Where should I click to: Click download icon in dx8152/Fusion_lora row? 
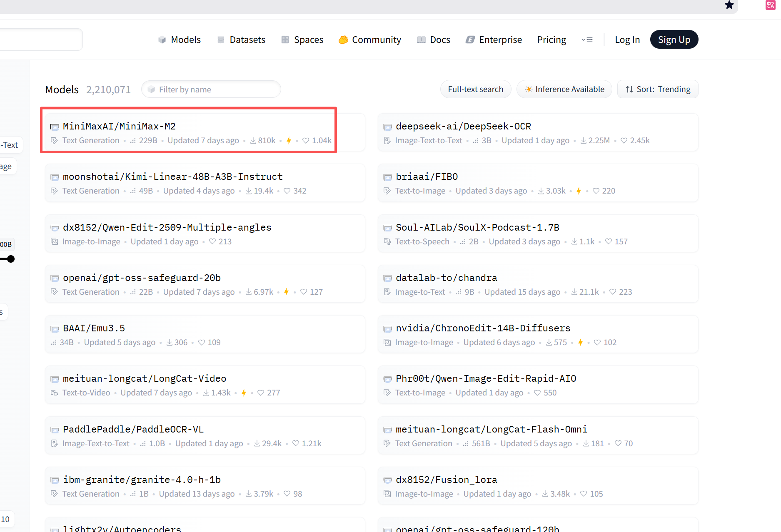(545, 494)
